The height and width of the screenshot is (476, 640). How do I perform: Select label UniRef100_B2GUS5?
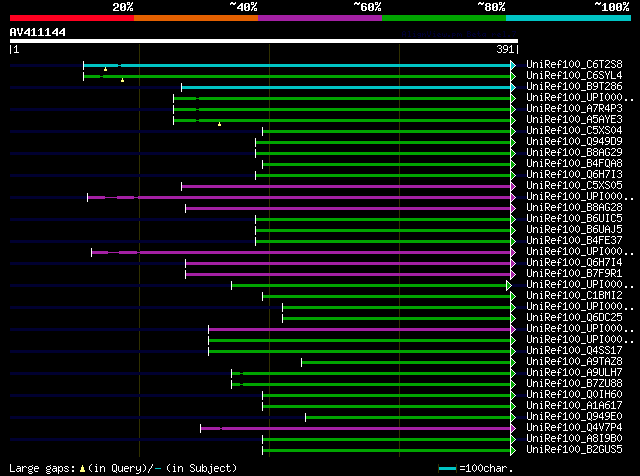[574, 450]
